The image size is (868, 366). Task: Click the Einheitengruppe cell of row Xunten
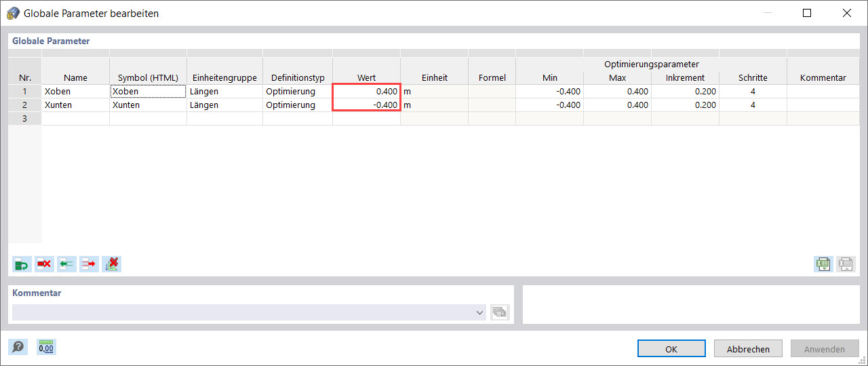(x=224, y=105)
